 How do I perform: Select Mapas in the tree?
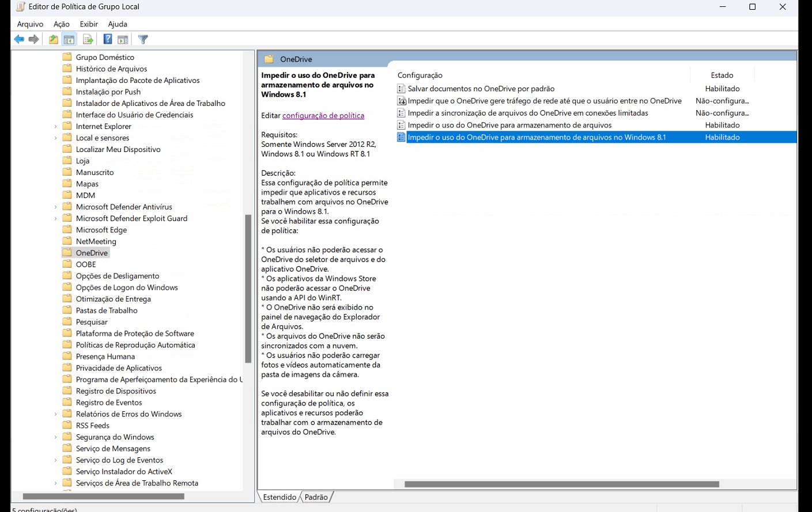(87, 184)
